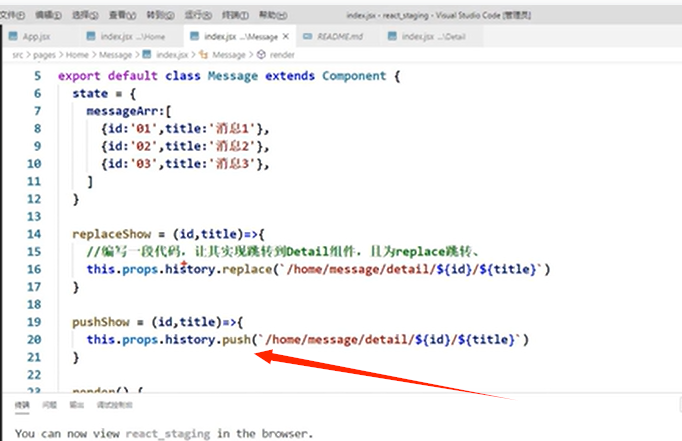The height and width of the screenshot is (441, 682).
Task: Select the index.jsx ...\Message tab
Action: [241, 37]
